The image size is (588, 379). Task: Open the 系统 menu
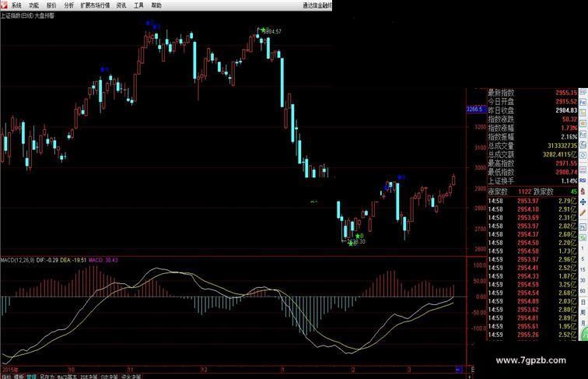point(16,5)
